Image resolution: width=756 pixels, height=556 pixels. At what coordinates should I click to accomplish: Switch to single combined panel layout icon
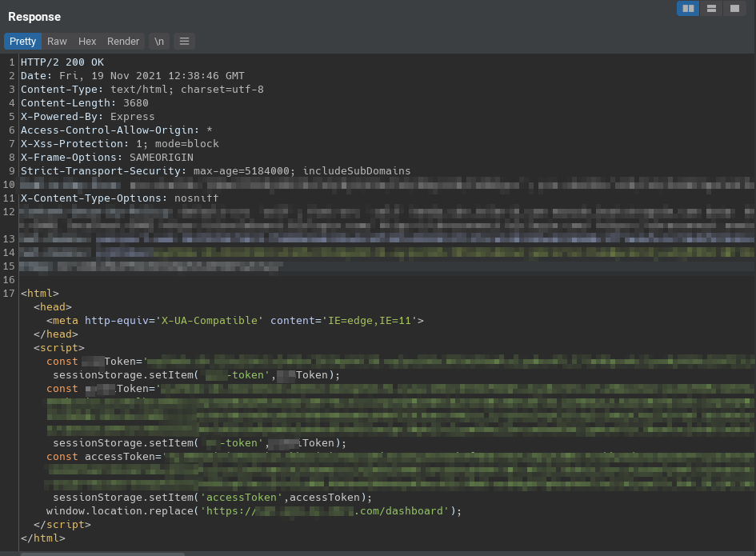[734, 9]
